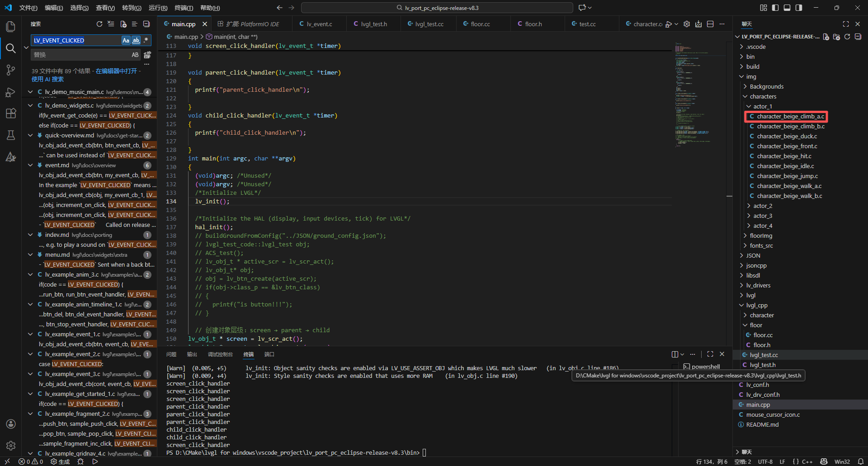The height and width of the screenshot is (466, 868).
Task: Open notifications bell in status bar
Action: [x=861, y=461]
